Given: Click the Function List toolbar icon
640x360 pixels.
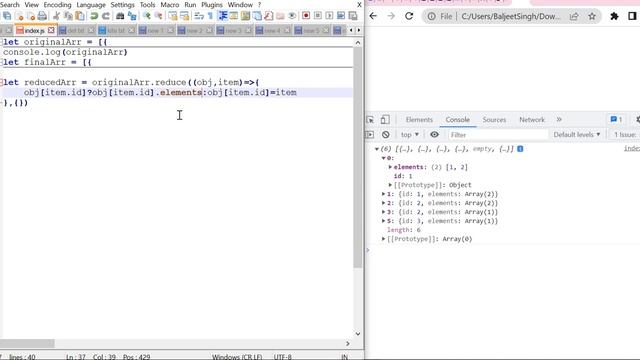Looking at the screenshot, I should [269, 16].
